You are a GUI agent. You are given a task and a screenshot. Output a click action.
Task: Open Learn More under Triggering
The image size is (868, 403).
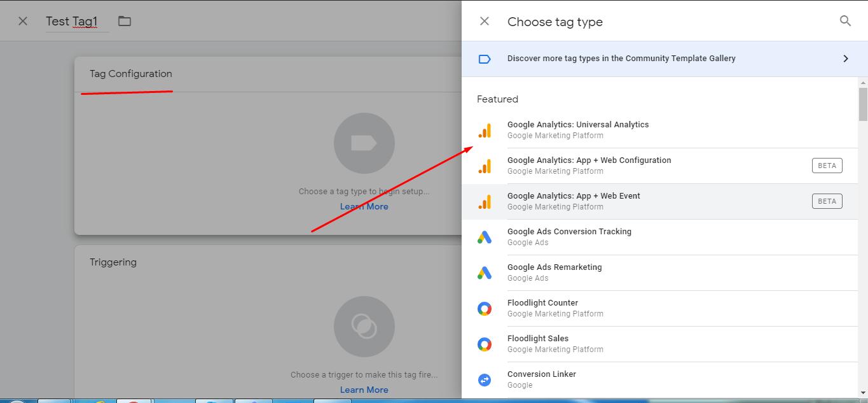pyautogui.click(x=364, y=390)
